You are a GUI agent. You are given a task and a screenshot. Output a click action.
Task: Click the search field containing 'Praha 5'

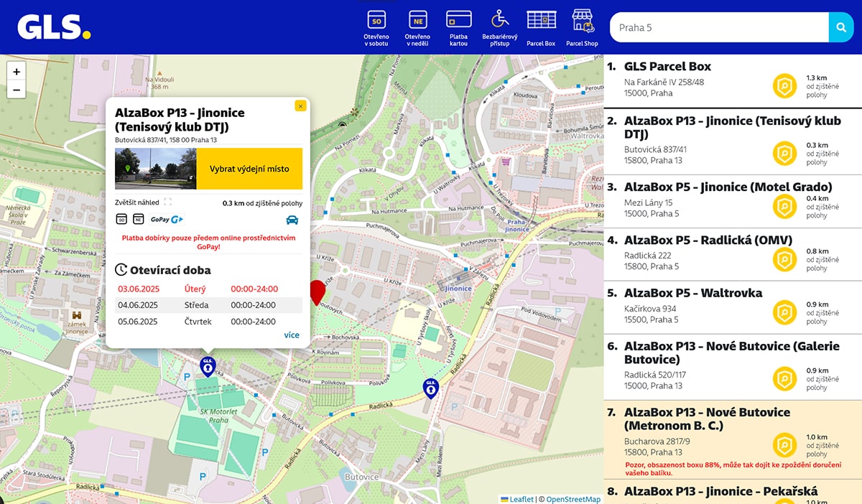click(x=719, y=27)
